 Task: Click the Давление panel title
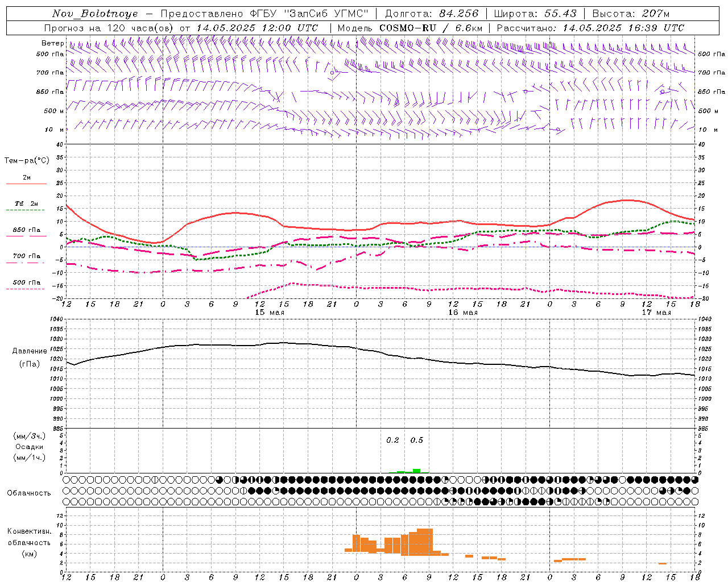point(30,351)
